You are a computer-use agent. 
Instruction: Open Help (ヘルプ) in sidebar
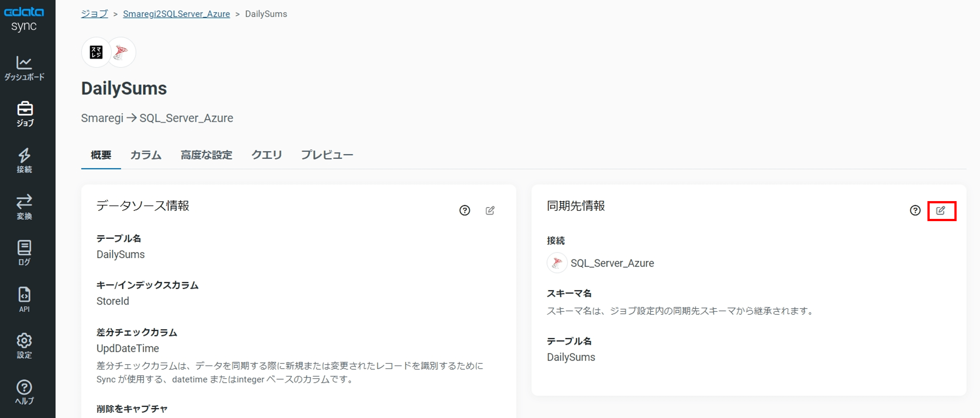pos(24,392)
